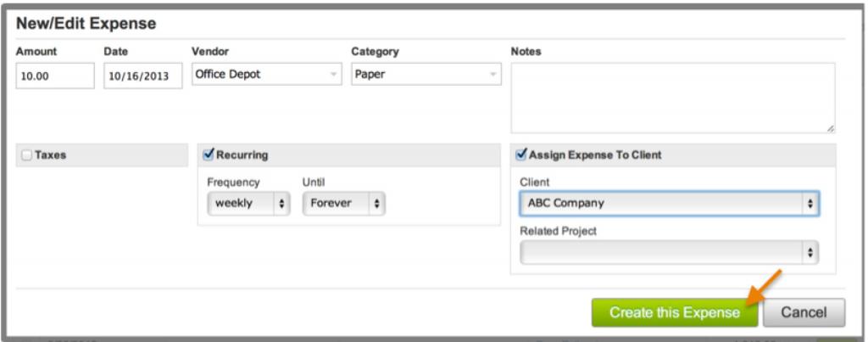Click the Vendor field label

pos(210,52)
